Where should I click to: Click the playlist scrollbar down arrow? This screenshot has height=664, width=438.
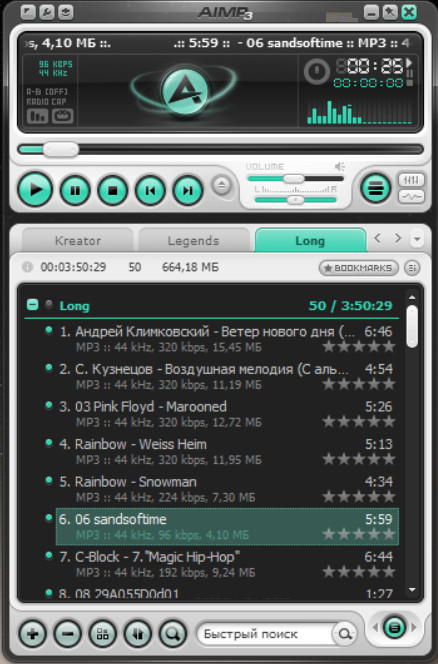[x=412, y=589]
